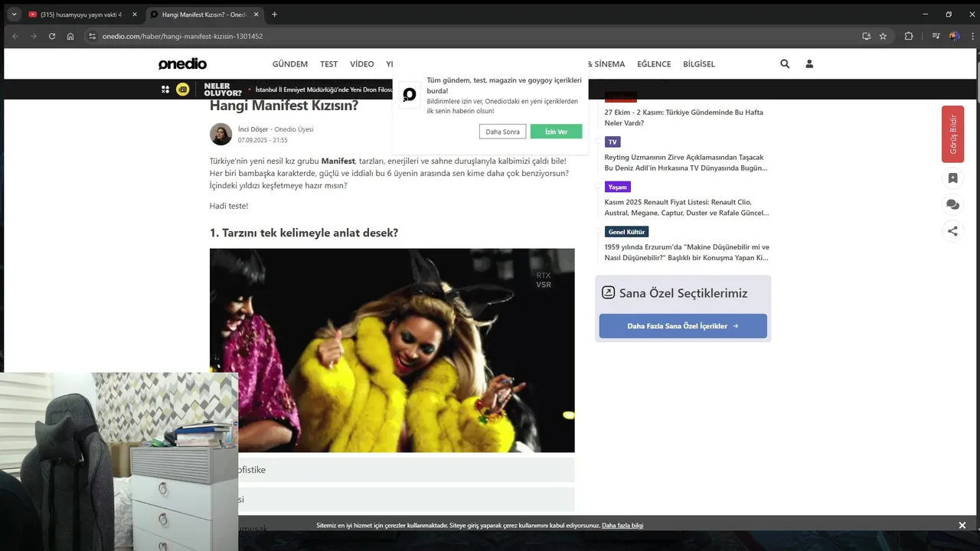Viewport: 980px width, 551px height.
Task: Open the BİLGİSEL menu item
Action: coord(699,64)
